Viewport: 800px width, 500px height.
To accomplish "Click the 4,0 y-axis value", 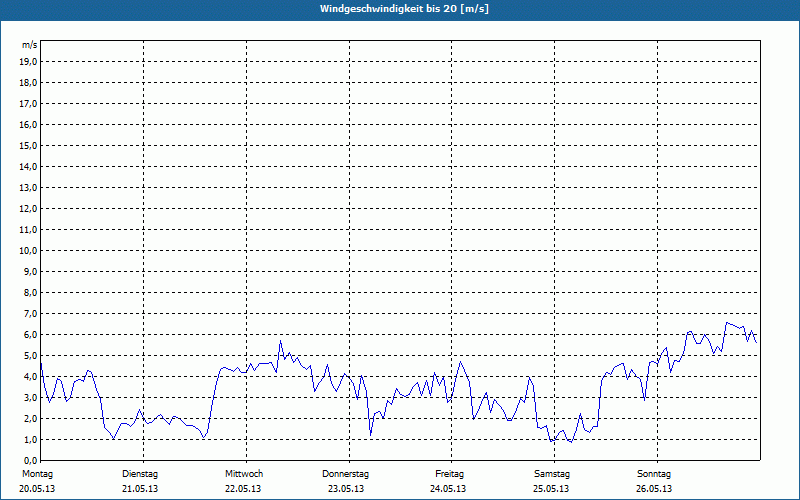I will click(30, 377).
